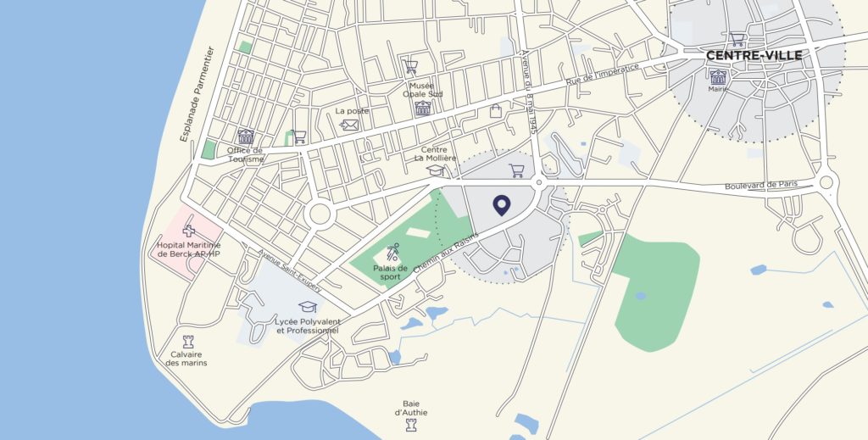This screenshot has height=440, width=868.
Task: Click the Lycée Polyvalent graduation cap icon
Action: click(307, 307)
